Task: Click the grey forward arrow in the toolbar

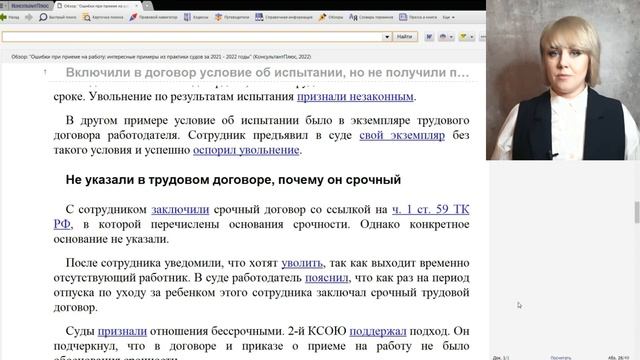Action: (29, 17)
